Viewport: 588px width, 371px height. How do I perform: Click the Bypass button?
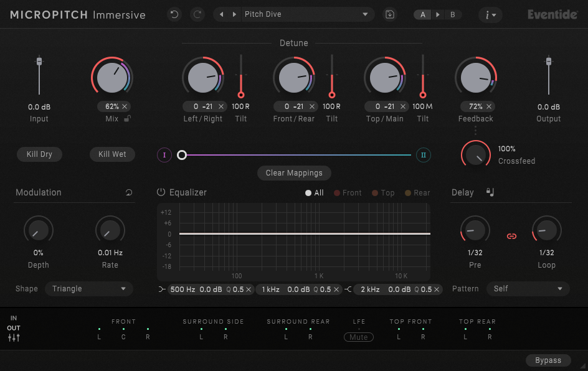pyautogui.click(x=548, y=360)
